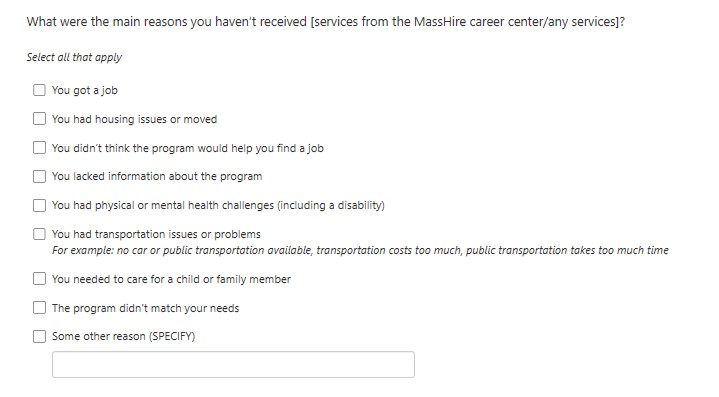The width and height of the screenshot is (719, 397).
Task: Click 'You had transportation issues or problems' label
Action: click(x=156, y=234)
